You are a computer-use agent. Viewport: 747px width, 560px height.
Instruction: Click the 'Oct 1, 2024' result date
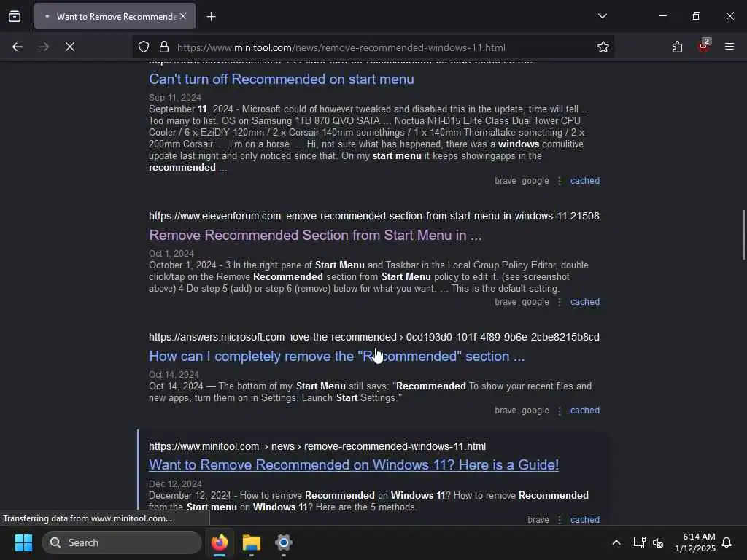point(171,253)
